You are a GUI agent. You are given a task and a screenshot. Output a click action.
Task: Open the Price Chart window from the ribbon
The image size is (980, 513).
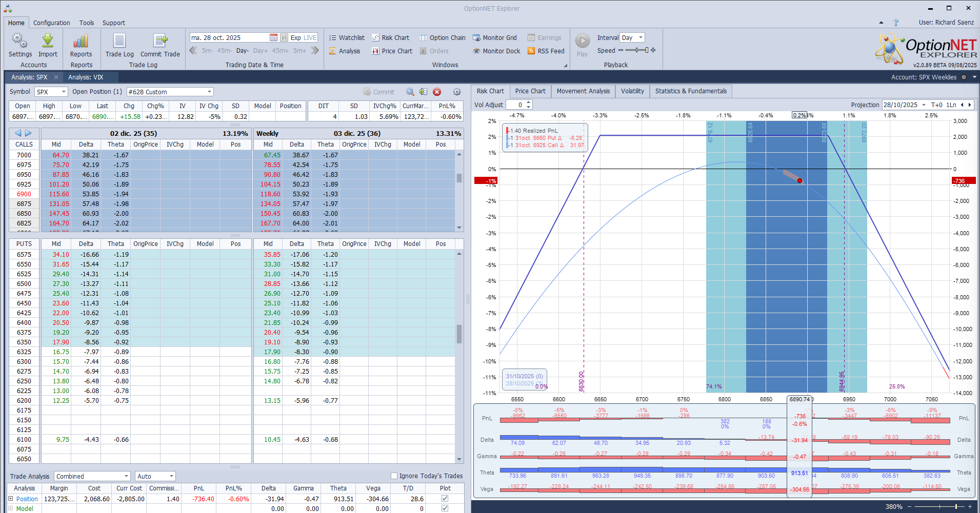click(392, 51)
